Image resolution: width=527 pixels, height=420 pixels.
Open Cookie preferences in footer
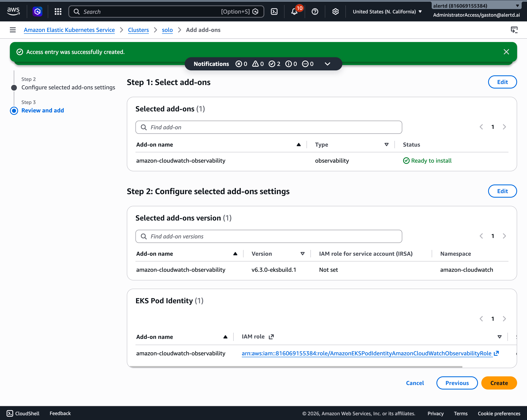[499, 413]
